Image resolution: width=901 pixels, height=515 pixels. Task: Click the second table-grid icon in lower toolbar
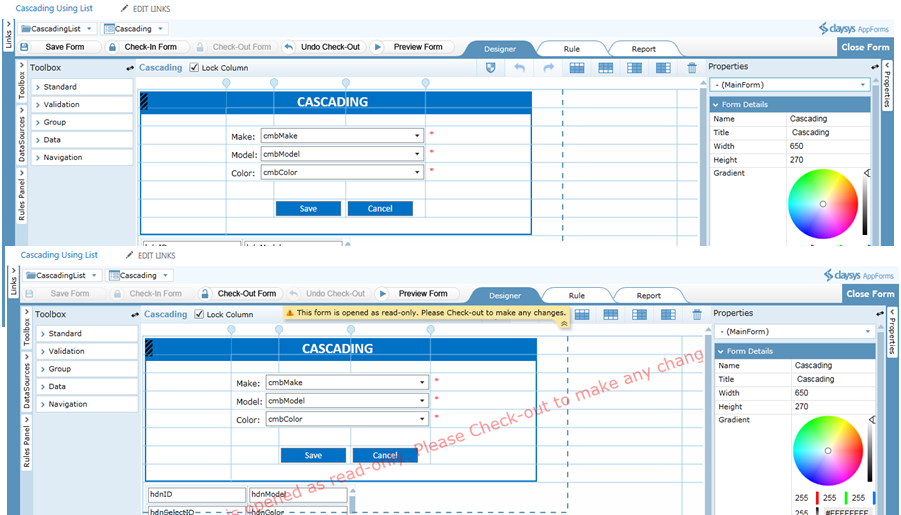[x=611, y=314]
